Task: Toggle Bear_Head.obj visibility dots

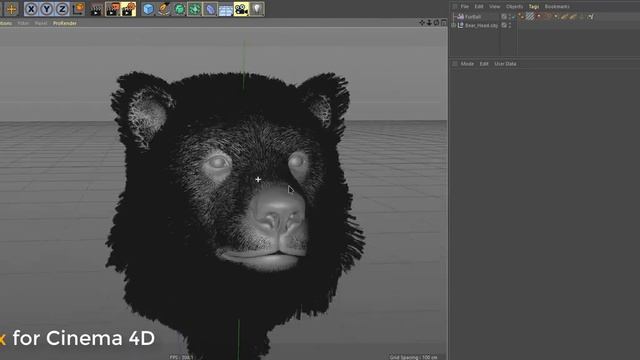Action: (x=510, y=25)
